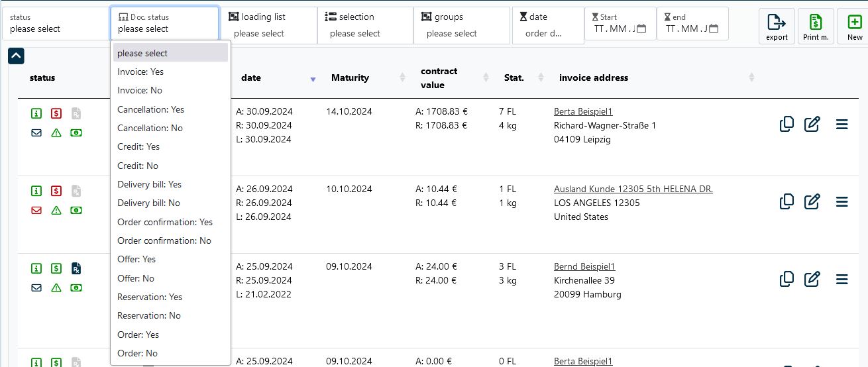Screen dimensions: 868x367
Task: Click dark prescription file icon in third row
Action: (76, 268)
